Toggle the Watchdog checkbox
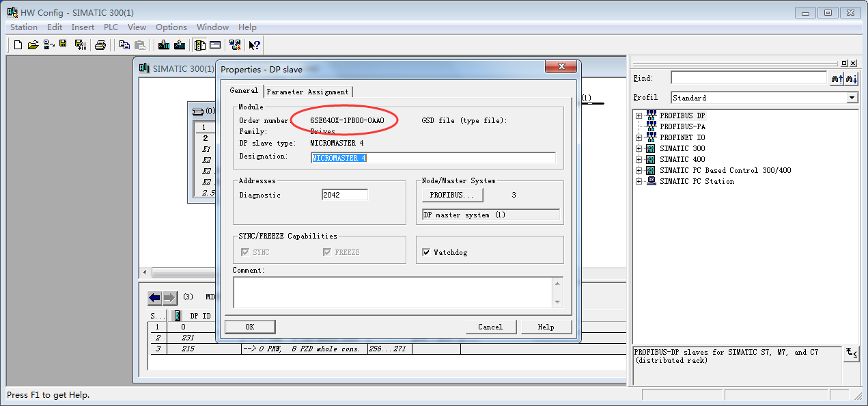Viewport: 868px width, 406px height. [427, 252]
